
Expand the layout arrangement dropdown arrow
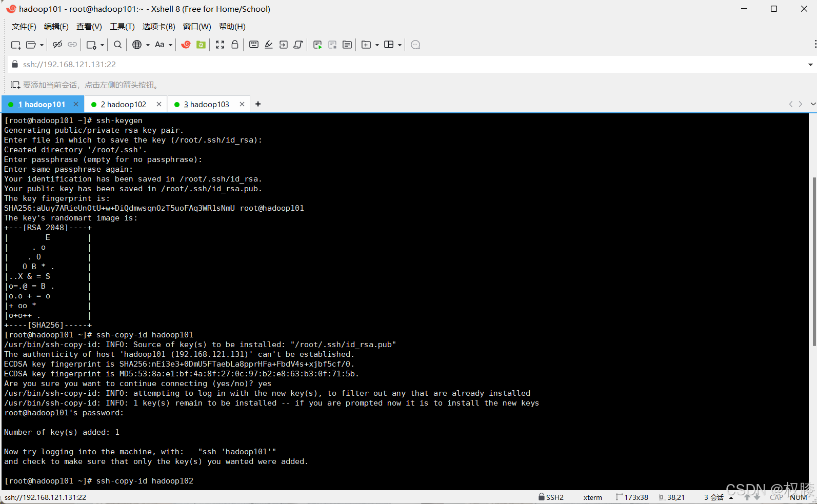[x=400, y=45]
